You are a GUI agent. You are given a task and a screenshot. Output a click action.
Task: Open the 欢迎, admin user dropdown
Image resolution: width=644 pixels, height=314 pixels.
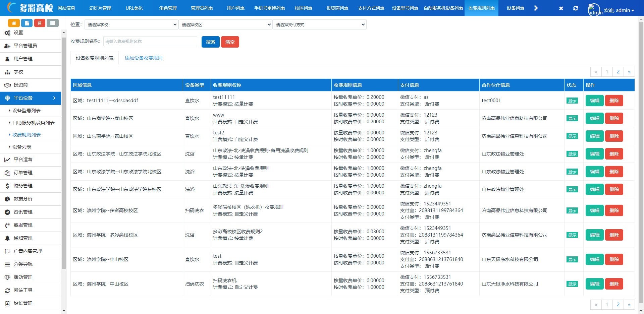coord(619,10)
